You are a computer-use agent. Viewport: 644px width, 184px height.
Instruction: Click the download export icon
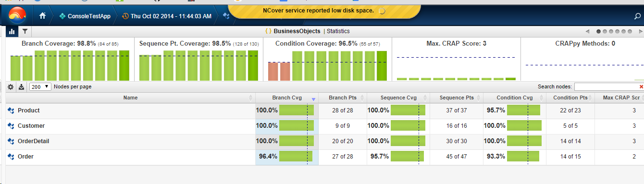(21, 86)
